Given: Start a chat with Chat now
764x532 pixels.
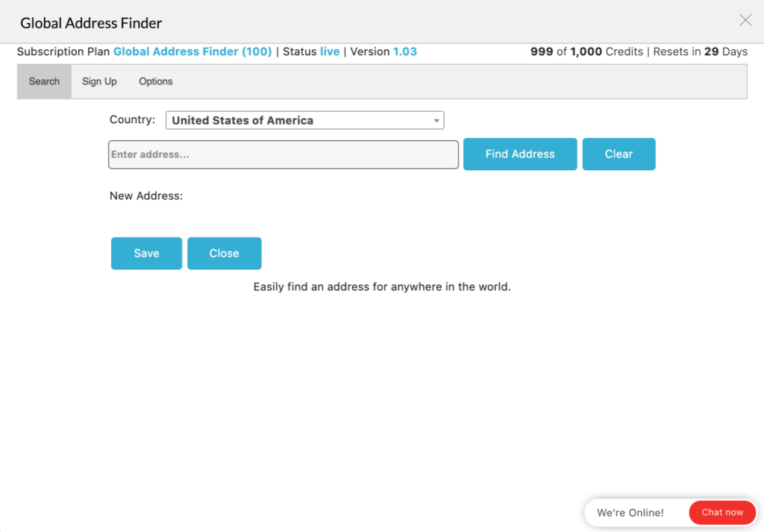Looking at the screenshot, I should (722, 513).
